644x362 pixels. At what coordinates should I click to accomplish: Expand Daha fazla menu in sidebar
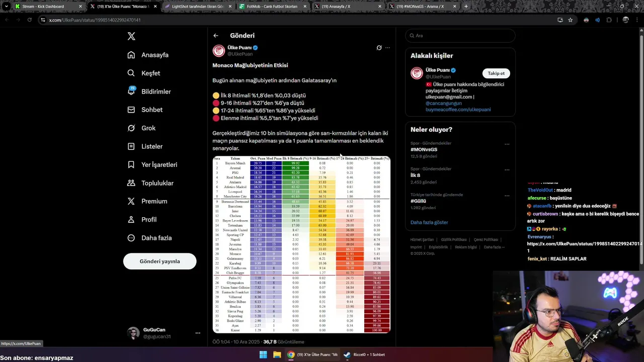click(150, 238)
